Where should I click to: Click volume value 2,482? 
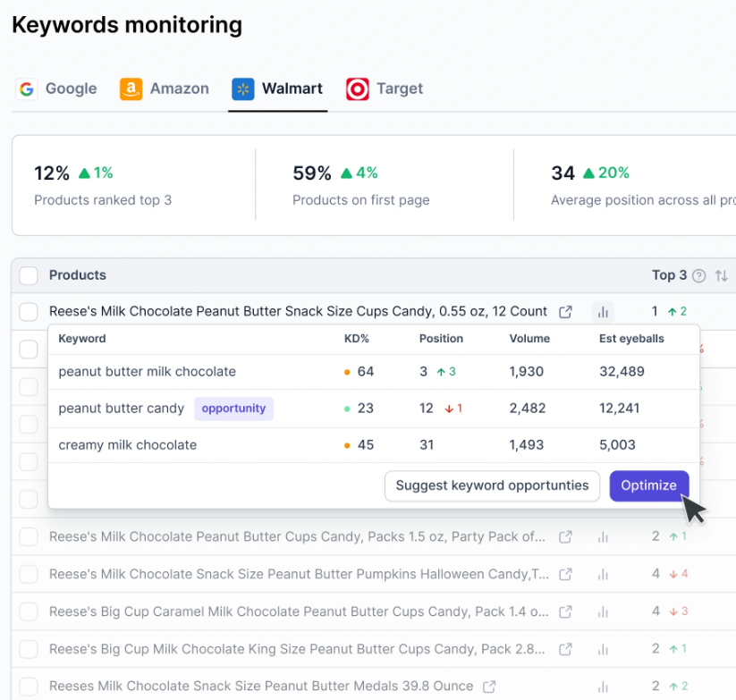(x=528, y=409)
